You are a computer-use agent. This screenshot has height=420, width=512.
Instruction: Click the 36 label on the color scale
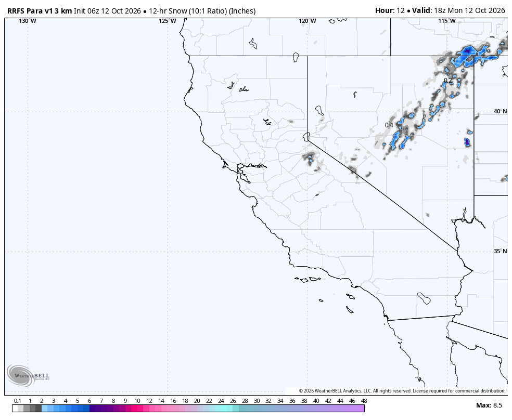292,401
